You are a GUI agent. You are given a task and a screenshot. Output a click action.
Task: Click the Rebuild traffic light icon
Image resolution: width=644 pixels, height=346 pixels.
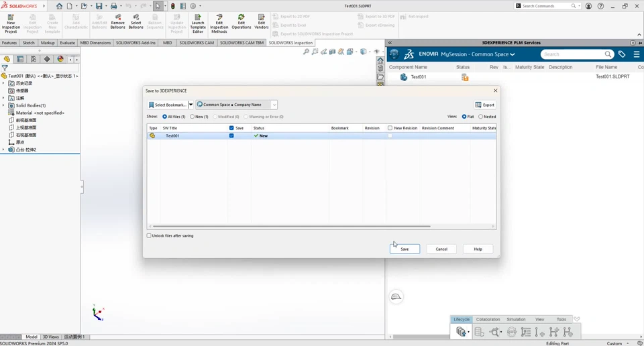(173, 6)
